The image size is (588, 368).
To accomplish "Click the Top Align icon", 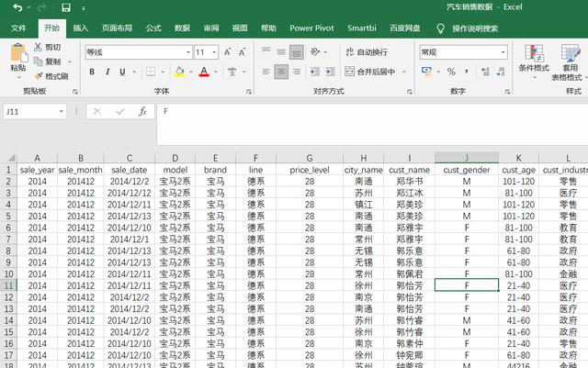I will tap(266, 52).
